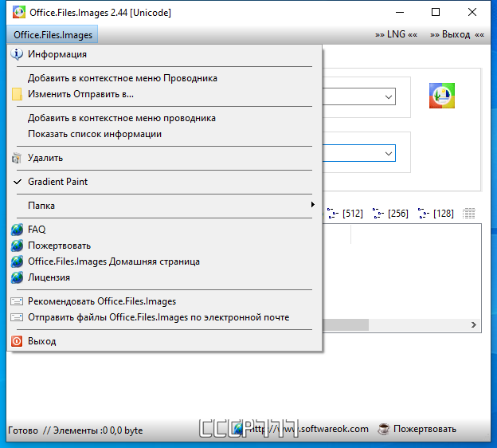
Task: Set thumbnail size to [512]
Action: coord(345,213)
